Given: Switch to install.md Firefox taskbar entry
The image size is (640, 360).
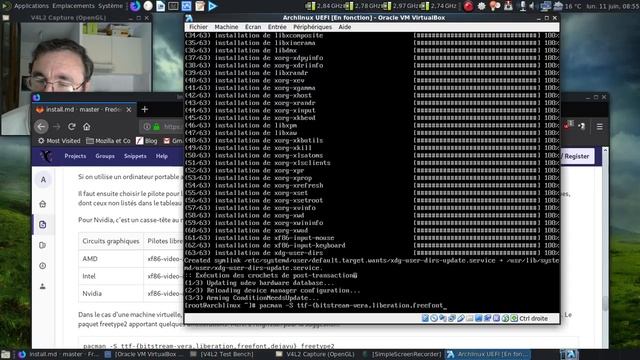Looking at the screenshot, I should [x=58, y=354].
